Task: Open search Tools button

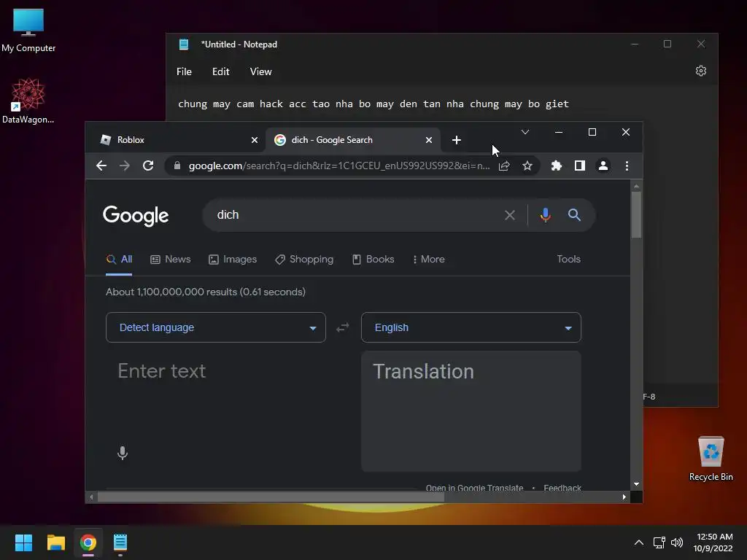Action: click(568, 259)
